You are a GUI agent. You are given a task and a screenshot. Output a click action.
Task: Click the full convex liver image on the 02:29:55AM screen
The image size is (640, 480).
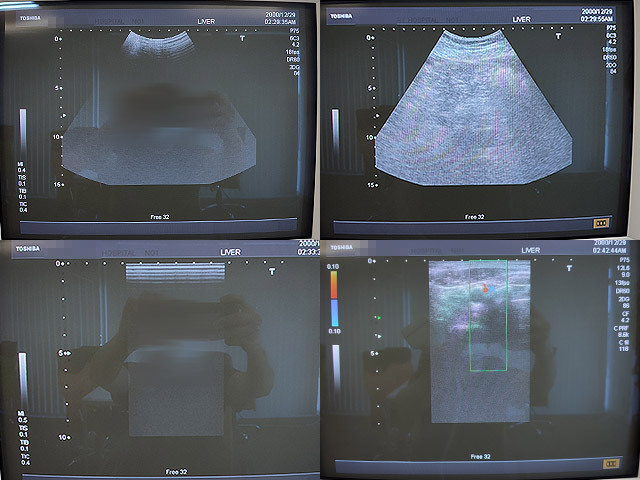pos(473,108)
